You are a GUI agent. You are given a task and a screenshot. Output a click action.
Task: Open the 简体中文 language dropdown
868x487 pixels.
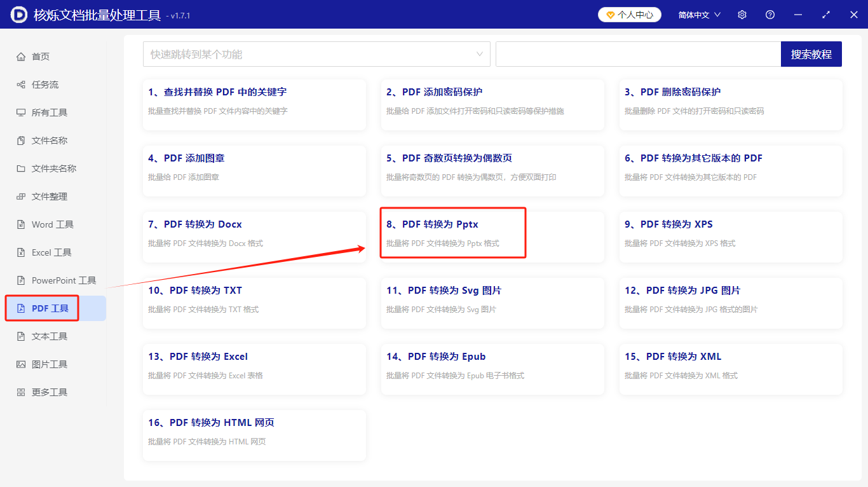point(700,15)
